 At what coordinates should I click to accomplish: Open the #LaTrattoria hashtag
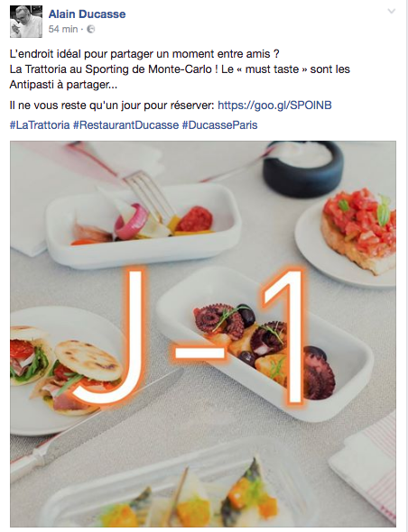tap(40, 124)
